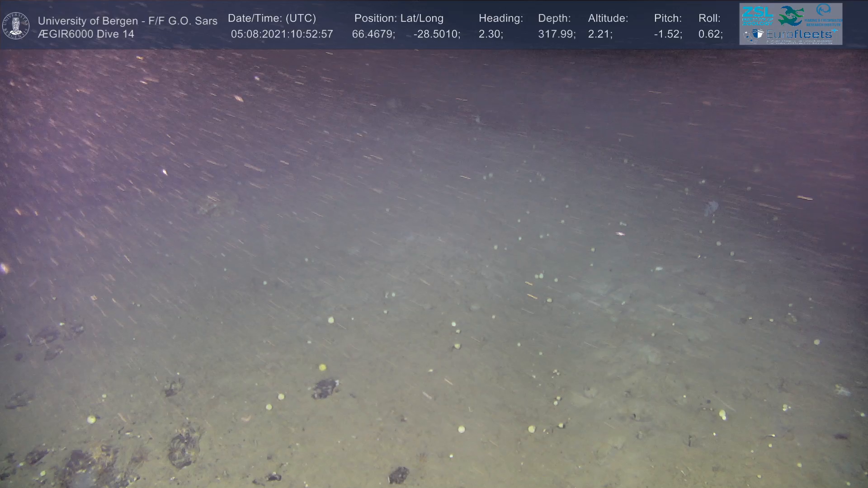Click the Altitude value 2.21
868x488 pixels.
[x=600, y=34]
